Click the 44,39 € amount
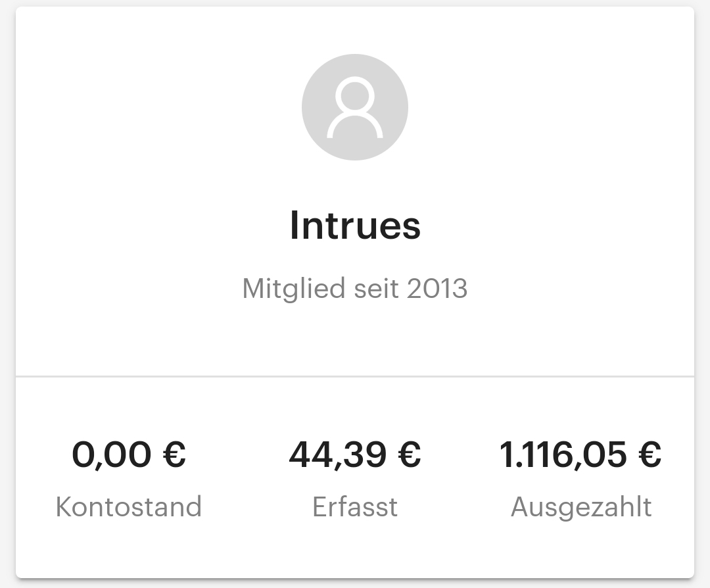The image size is (710, 588). (355, 454)
